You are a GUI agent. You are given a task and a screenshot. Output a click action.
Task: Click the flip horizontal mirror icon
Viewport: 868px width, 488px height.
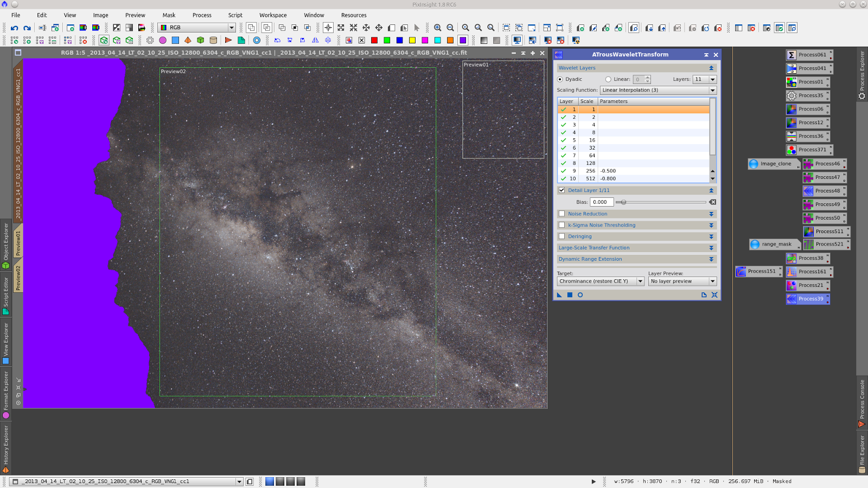(315, 40)
